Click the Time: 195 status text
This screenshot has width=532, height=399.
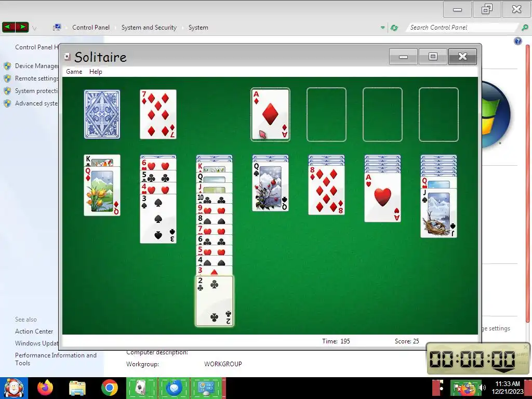336,341
